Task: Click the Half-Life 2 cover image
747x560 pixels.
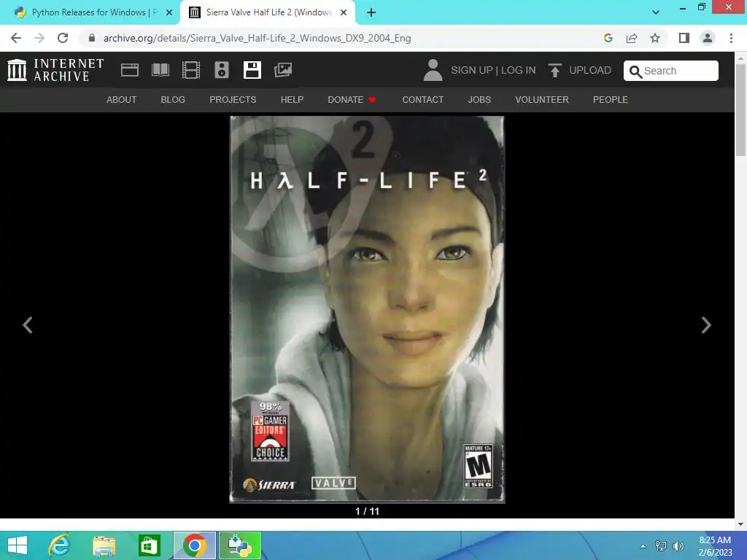Action: tap(367, 309)
